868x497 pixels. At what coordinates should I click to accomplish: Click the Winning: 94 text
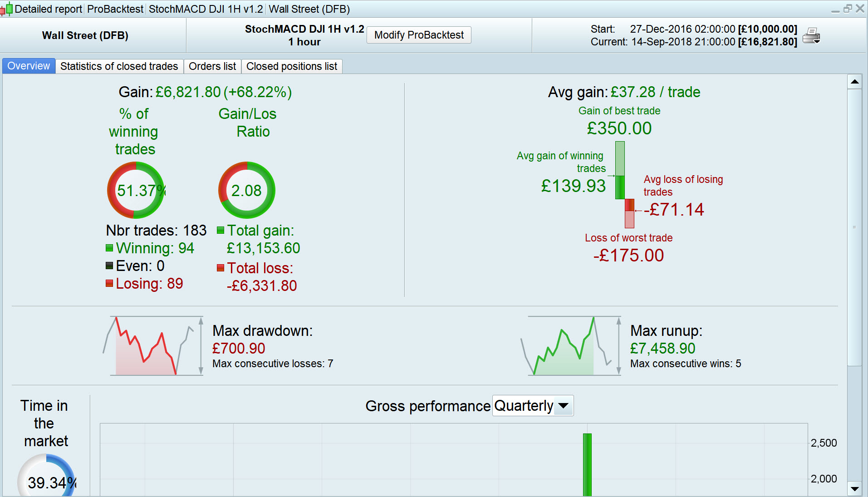coord(155,248)
